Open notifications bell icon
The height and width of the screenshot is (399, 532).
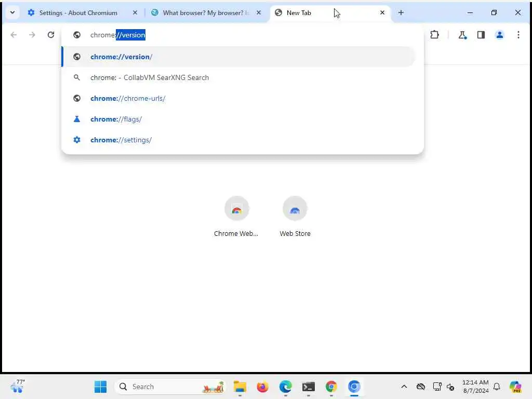pyautogui.click(x=497, y=387)
